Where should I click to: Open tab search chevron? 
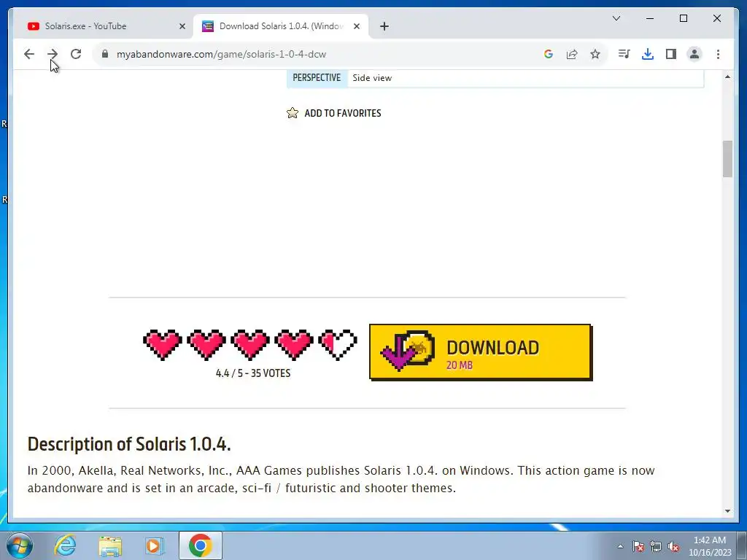(x=616, y=18)
